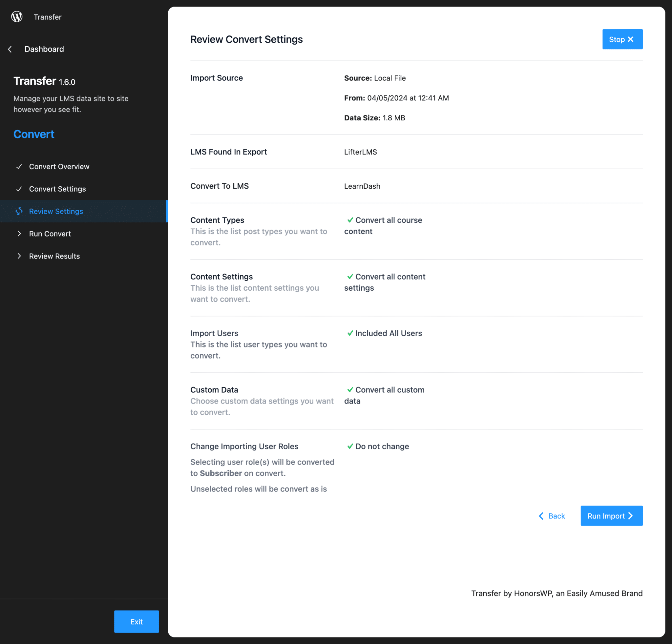
Task: Click the forward chevron inside Run Import
Action: pyautogui.click(x=631, y=516)
